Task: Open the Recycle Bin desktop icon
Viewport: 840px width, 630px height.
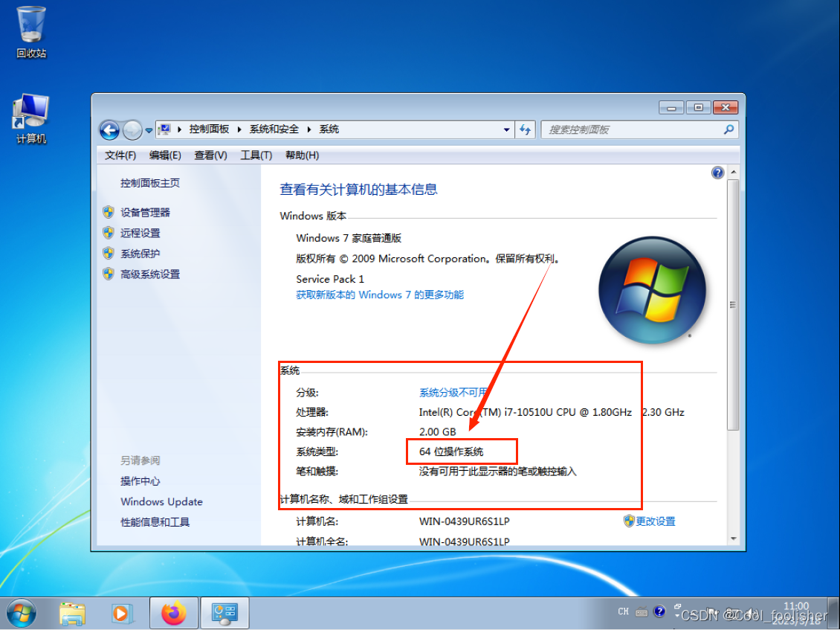Action: (x=31, y=31)
